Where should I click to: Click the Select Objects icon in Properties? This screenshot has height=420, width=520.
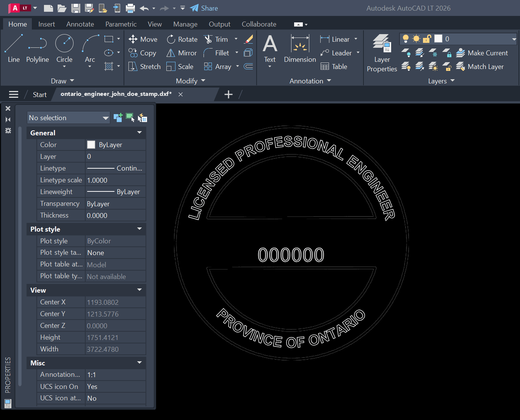click(x=130, y=118)
